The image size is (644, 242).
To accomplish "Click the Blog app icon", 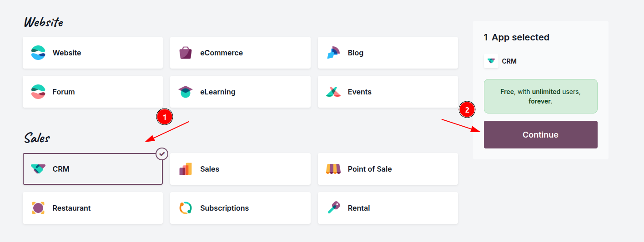I will tap(333, 53).
